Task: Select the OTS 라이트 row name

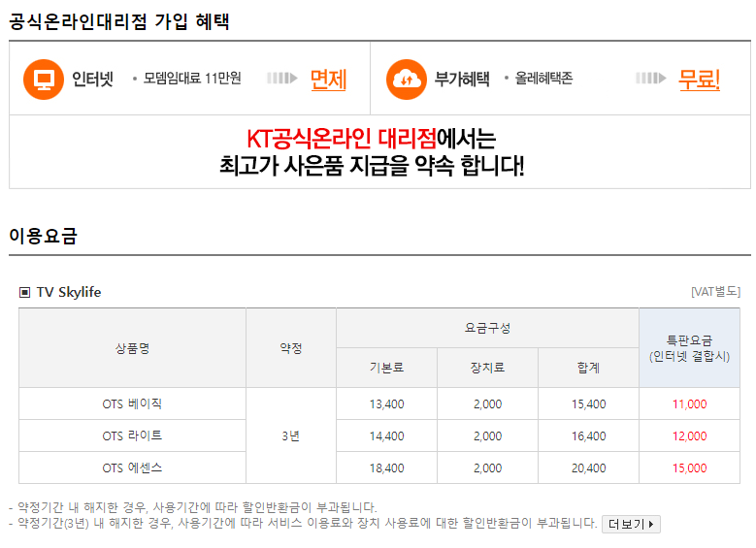Action: [132, 435]
